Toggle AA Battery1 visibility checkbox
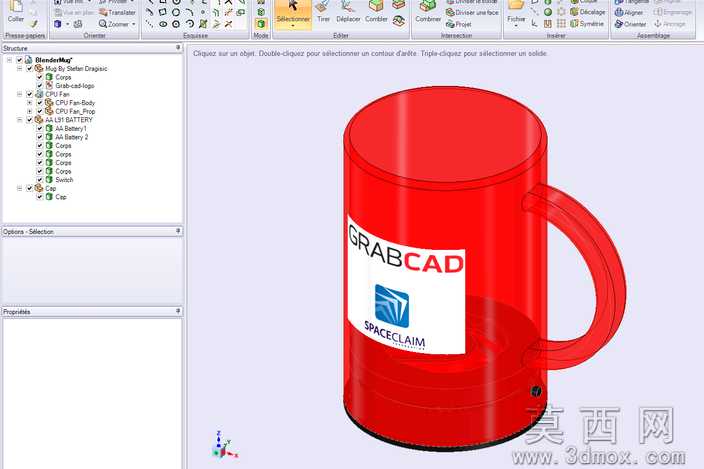Viewport: 704px width, 469px height. 40,128
